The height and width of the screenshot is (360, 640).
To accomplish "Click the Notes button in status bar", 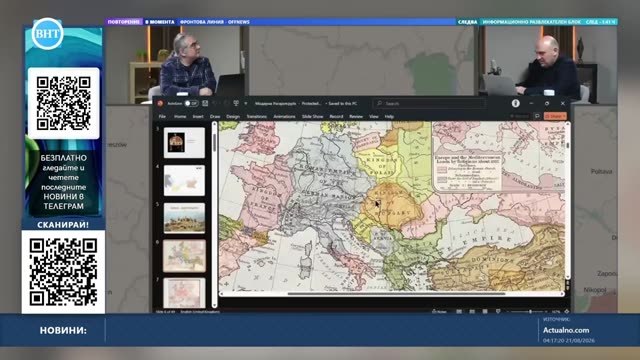I will click(x=439, y=311).
